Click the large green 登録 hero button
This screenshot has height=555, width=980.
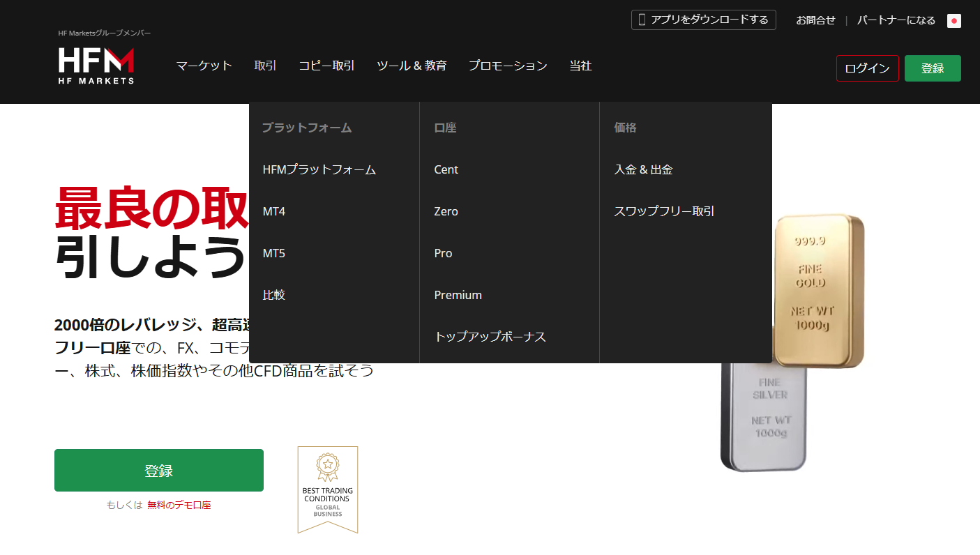[x=159, y=471]
